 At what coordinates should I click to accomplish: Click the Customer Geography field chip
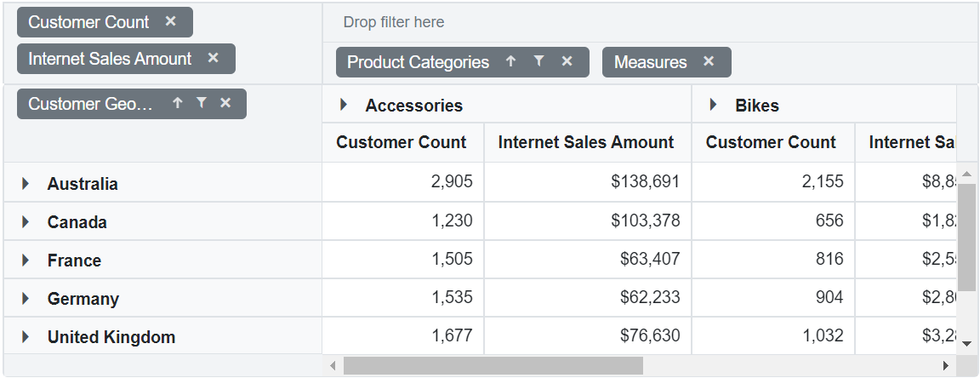[132, 104]
